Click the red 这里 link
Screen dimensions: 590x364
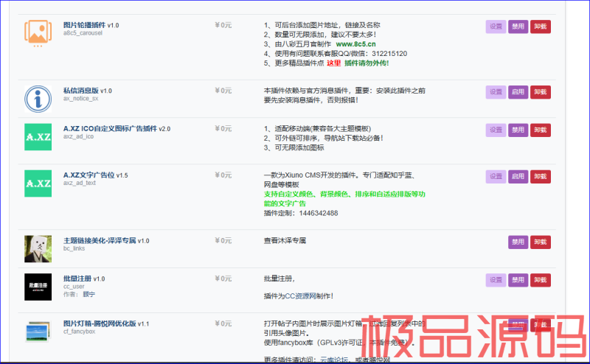coord(334,63)
